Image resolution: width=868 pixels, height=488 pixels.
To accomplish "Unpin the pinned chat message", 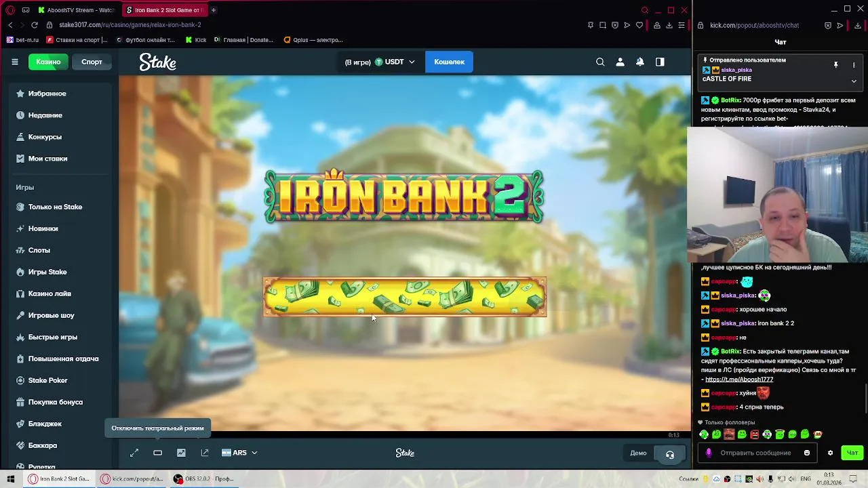I will [835, 65].
